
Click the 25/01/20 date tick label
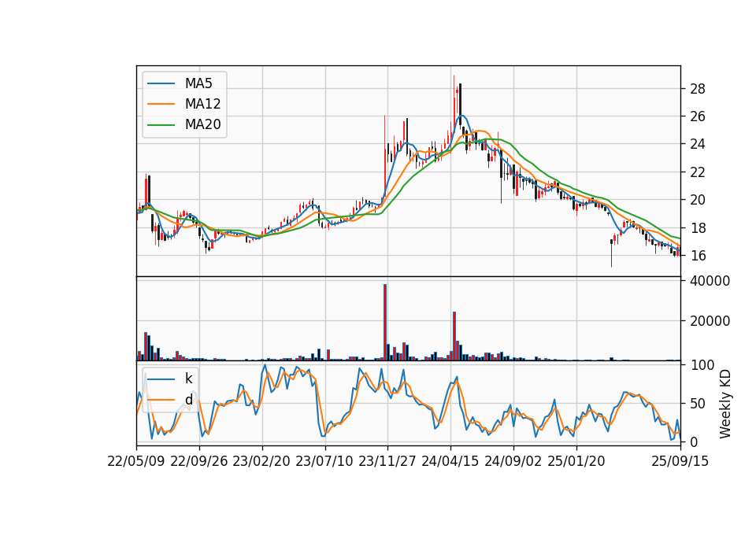[576, 462]
